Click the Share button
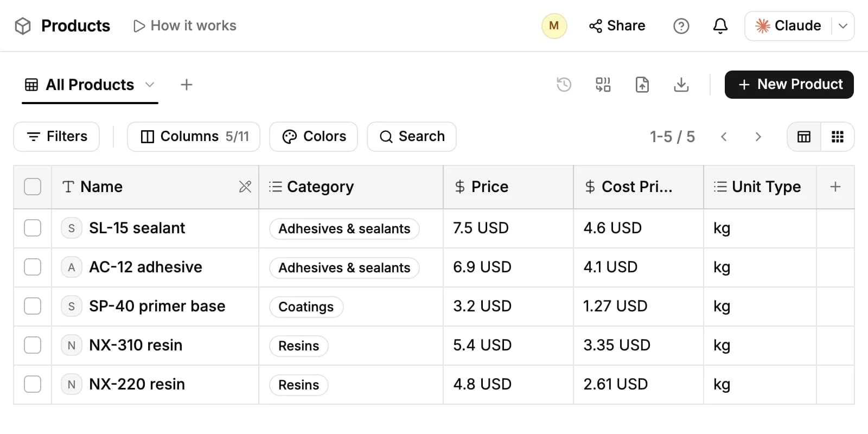Viewport: 868px width, 434px height. coord(617,25)
